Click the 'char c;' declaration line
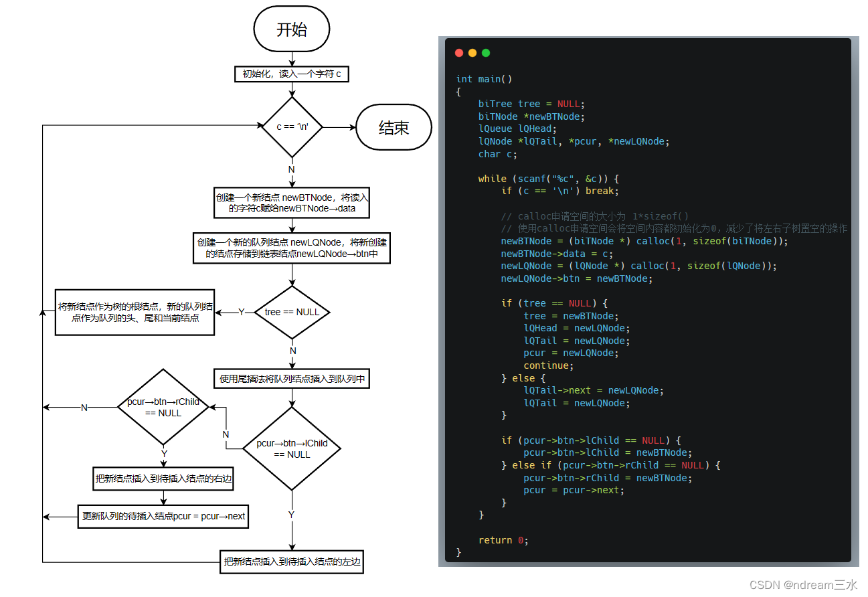Screen dimensions: 868x597 point(498,154)
